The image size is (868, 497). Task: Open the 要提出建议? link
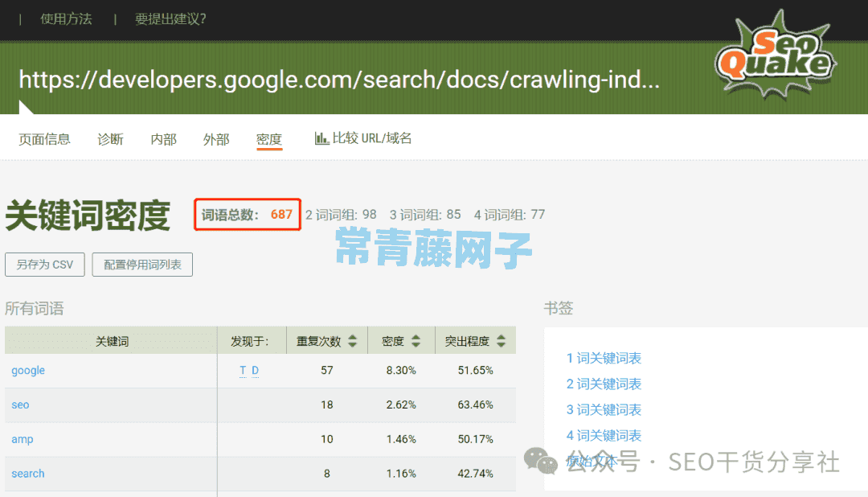pos(170,19)
